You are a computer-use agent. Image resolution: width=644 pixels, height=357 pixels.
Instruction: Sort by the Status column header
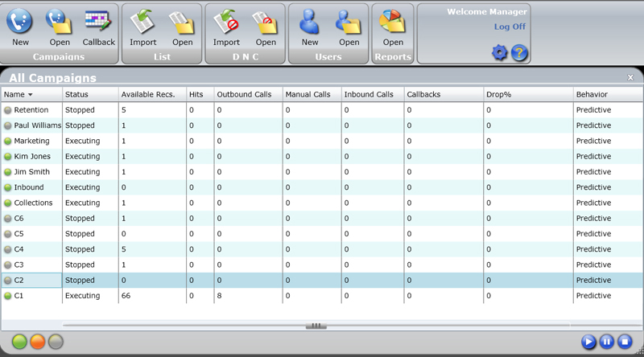pyautogui.click(x=90, y=94)
